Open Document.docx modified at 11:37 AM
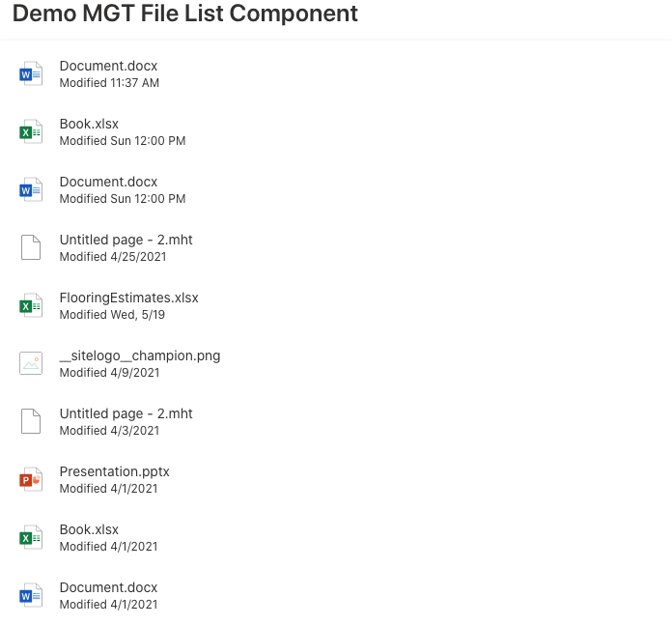Screen dimensions: 672x625 [x=108, y=66]
